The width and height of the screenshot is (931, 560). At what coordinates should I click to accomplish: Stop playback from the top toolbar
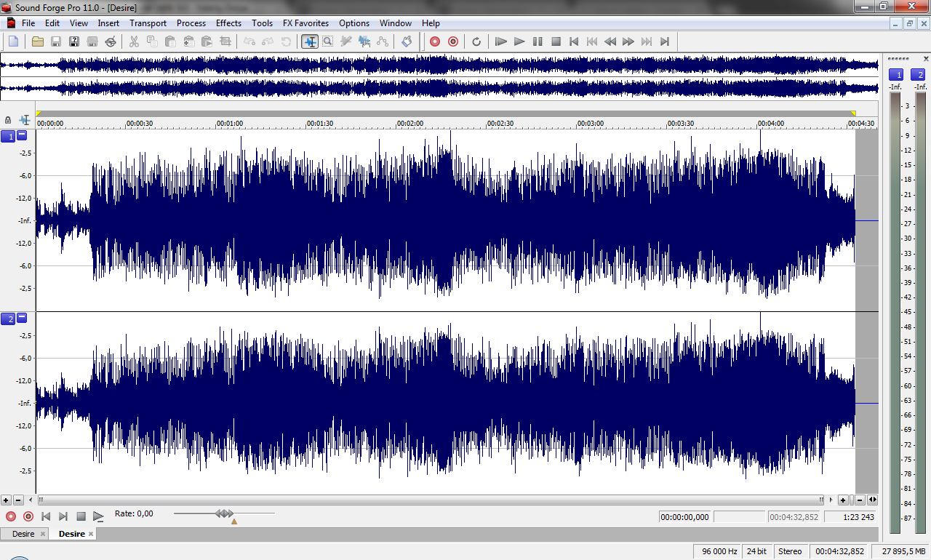click(x=556, y=41)
